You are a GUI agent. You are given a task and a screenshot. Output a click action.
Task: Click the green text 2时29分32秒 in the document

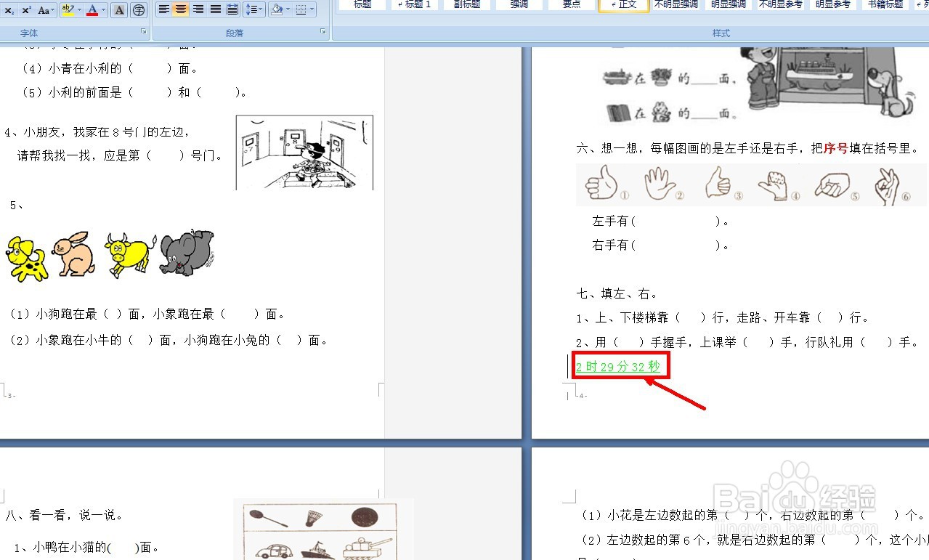pos(620,366)
